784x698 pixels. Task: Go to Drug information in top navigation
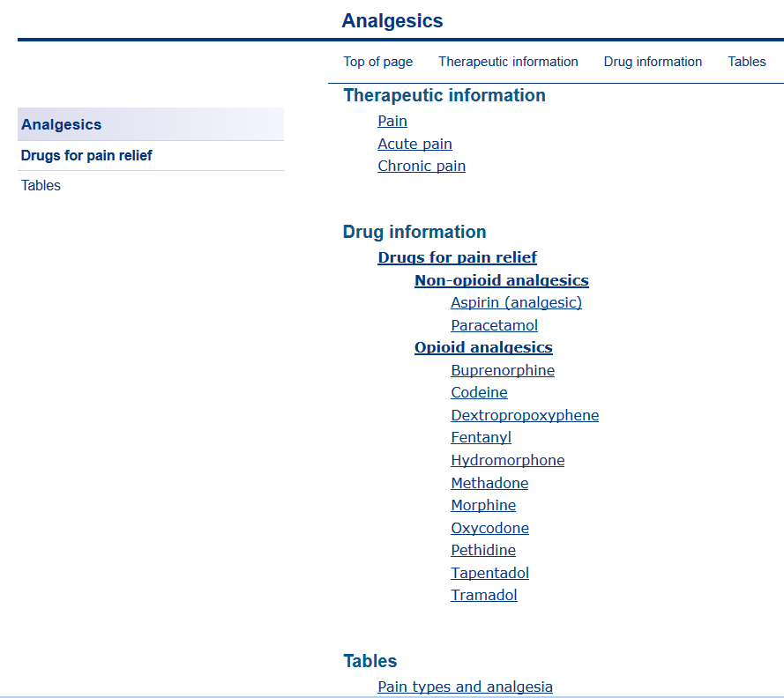pos(653,62)
